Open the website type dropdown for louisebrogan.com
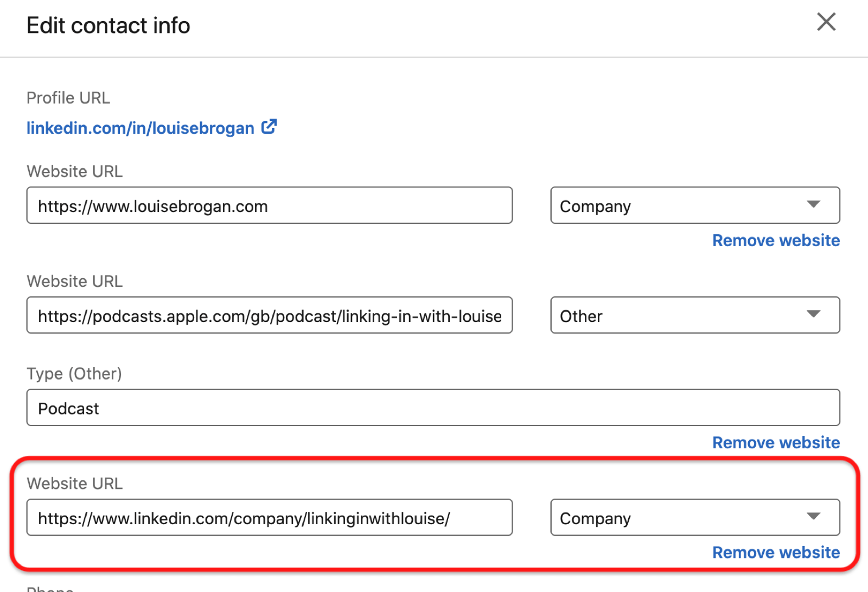 [694, 205]
